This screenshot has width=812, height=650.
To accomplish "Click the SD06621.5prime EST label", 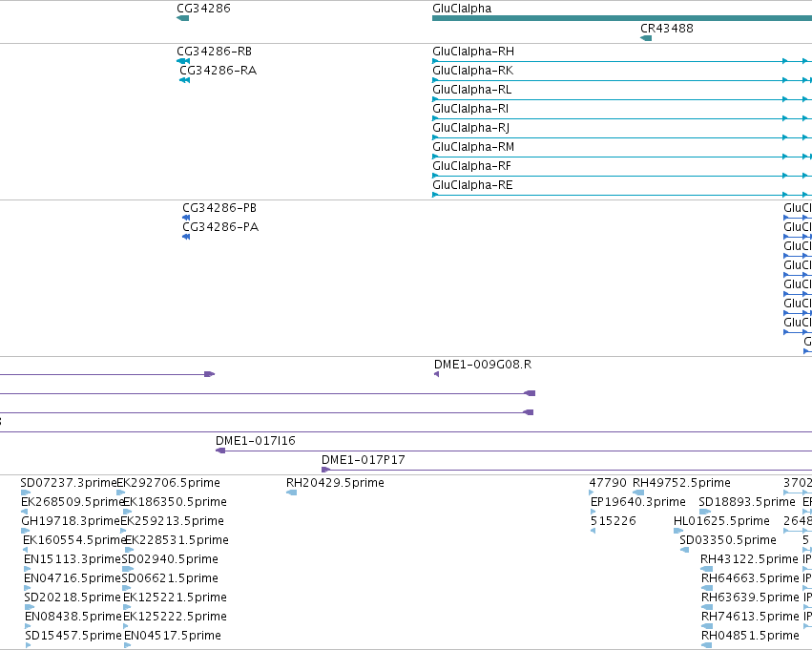I will pyautogui.click(x=170, y=578).
